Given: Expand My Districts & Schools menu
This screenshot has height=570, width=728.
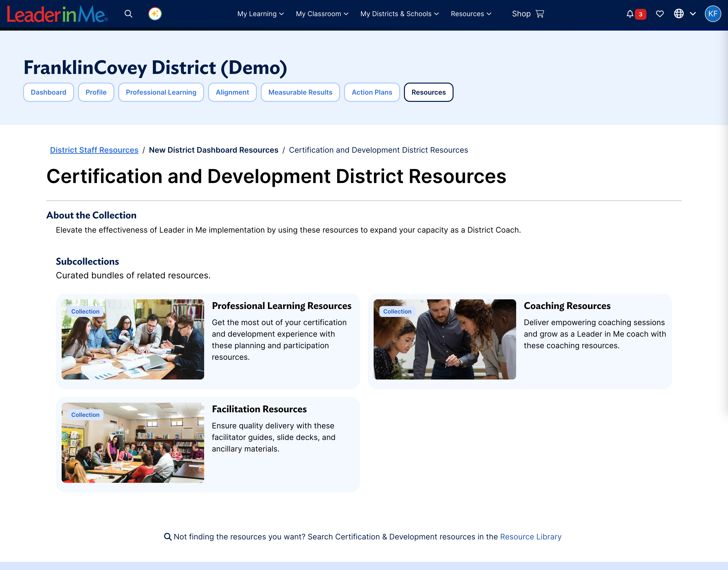Looking at the screenshot, I should coord(399,14).
